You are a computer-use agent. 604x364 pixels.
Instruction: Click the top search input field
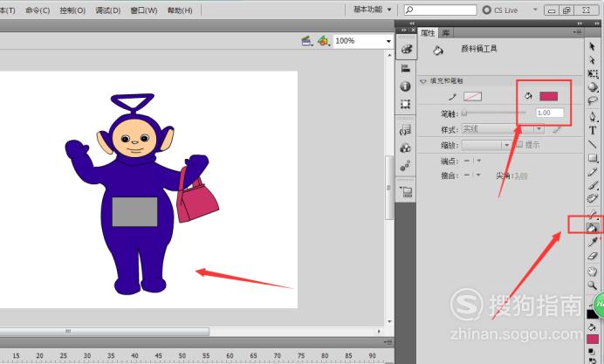[x=440, y=10]
